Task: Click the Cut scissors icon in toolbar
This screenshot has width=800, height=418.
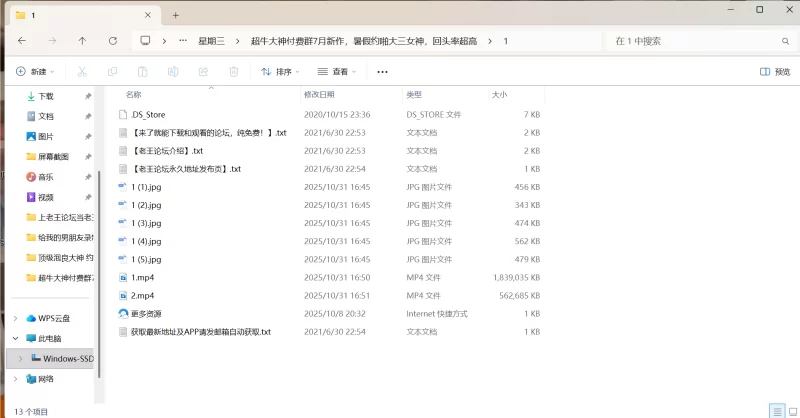Action: point(83,72)
